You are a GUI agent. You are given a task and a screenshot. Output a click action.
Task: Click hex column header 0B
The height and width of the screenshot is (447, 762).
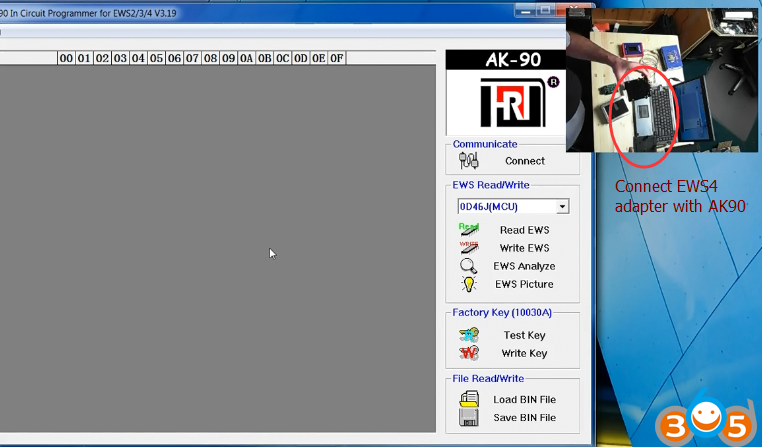(x=264, y=58)
